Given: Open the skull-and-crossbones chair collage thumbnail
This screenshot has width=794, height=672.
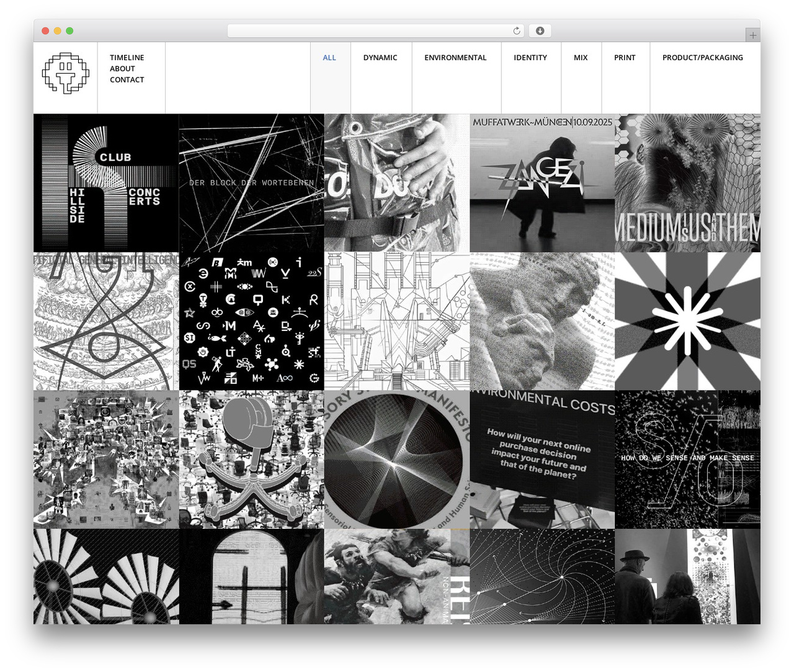Looking at the screenshot, I should (x=251, y=459).
